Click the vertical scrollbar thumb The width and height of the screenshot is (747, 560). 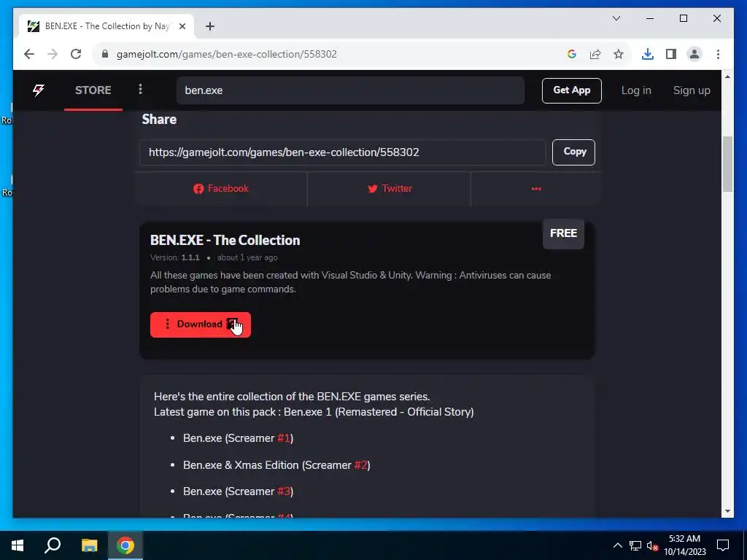[x=727, y=164]
